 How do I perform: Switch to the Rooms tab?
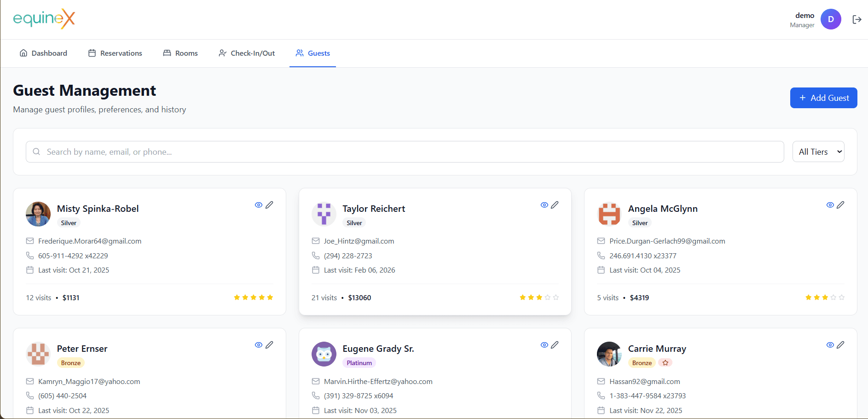(180, 53)
